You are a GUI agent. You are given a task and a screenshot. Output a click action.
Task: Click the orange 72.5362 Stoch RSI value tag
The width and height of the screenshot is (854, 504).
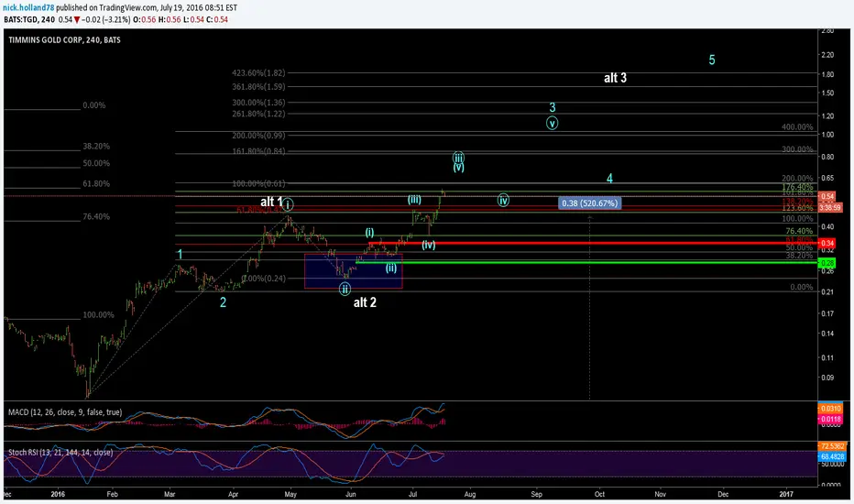click(832, 446)
